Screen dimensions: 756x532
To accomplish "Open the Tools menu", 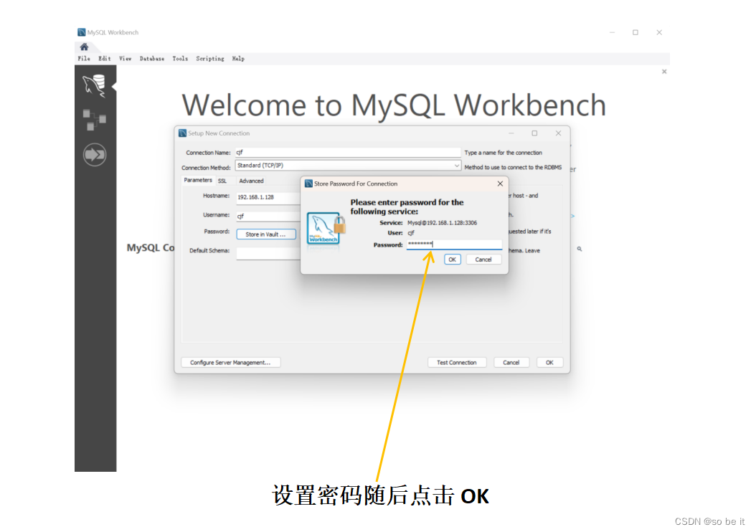I will [180, 58].
